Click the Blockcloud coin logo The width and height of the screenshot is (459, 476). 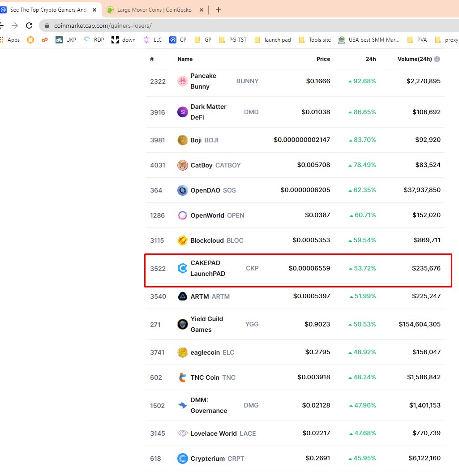click(x=182, y=240)
